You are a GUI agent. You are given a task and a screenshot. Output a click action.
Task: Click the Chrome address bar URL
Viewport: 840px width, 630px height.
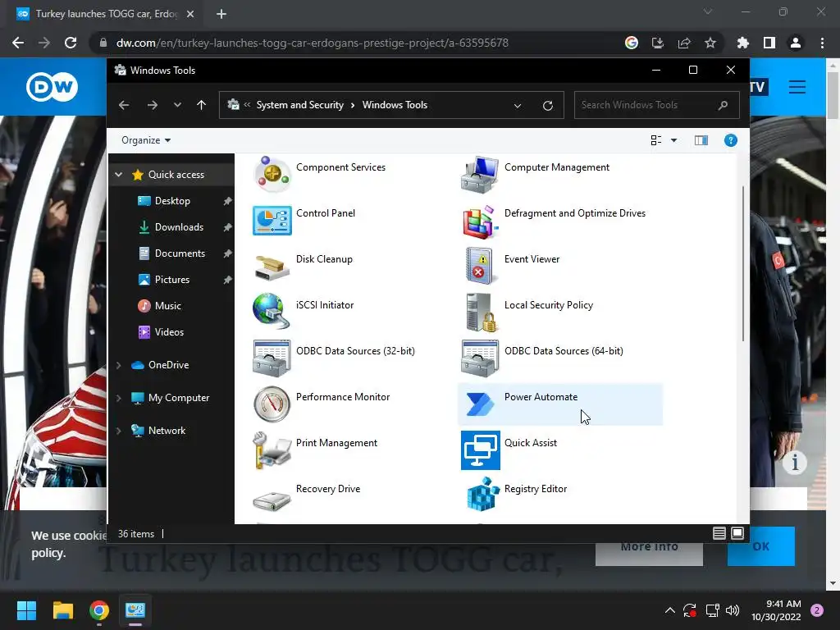(x=313, y=43)
